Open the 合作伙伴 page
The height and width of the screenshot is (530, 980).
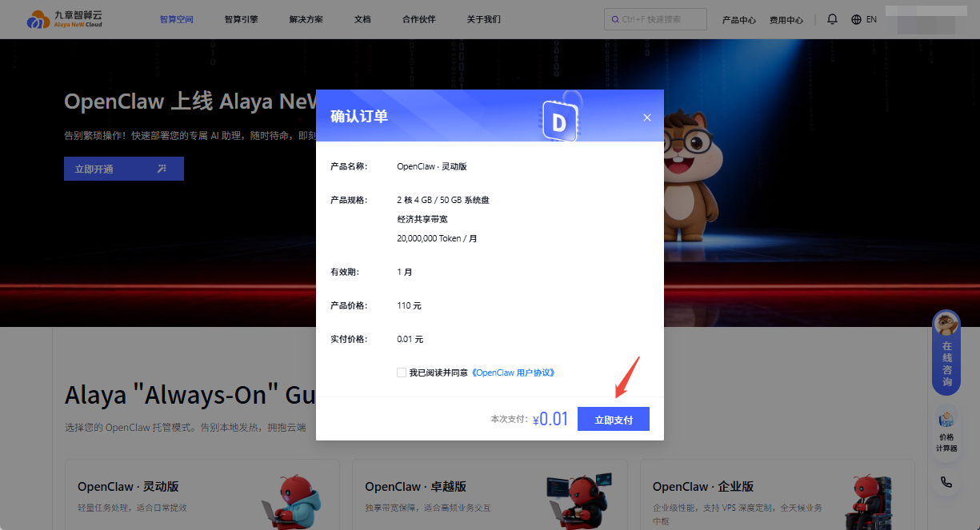pyautogui.click(x=418, y=19)
